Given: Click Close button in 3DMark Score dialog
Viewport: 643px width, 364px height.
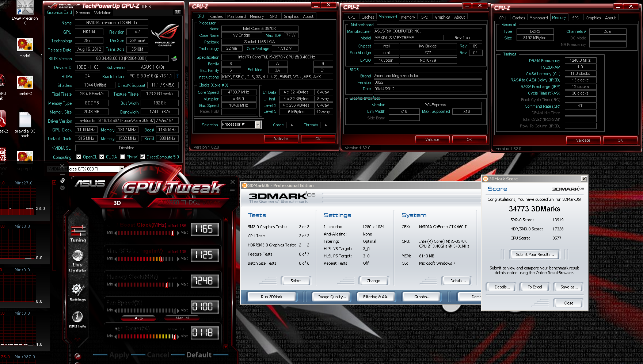Looking at the screenshot, I should [x=568, y=303].
